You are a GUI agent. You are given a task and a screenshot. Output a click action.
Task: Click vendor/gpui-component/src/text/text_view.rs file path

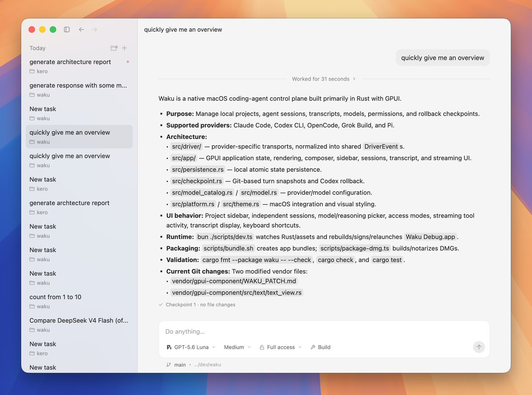coord(237,293)
